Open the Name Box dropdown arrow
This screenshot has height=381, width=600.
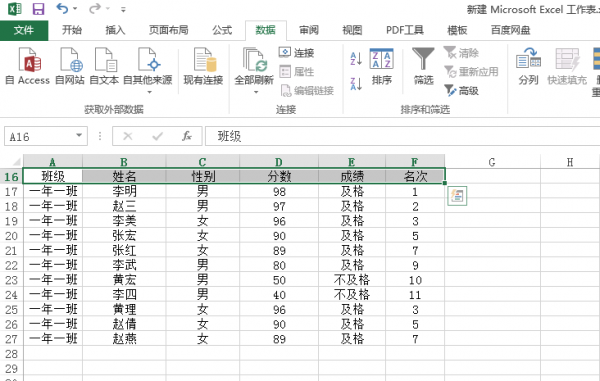pyautogui.click(x=79, y=135)
